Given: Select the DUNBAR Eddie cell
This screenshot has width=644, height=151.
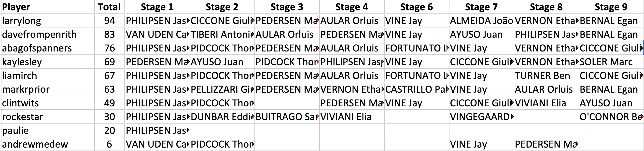Looking at the screenshot, I should tap(222, 117).
